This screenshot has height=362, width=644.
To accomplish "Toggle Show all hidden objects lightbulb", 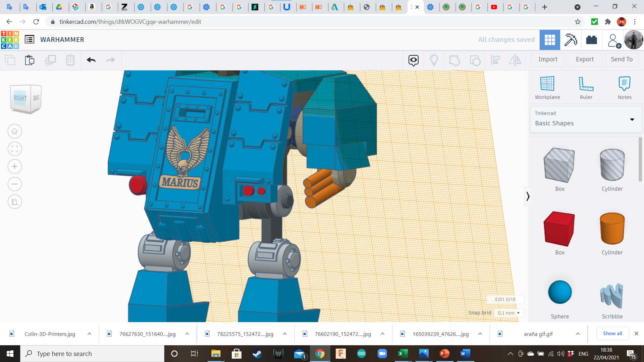I will [434, 60].
